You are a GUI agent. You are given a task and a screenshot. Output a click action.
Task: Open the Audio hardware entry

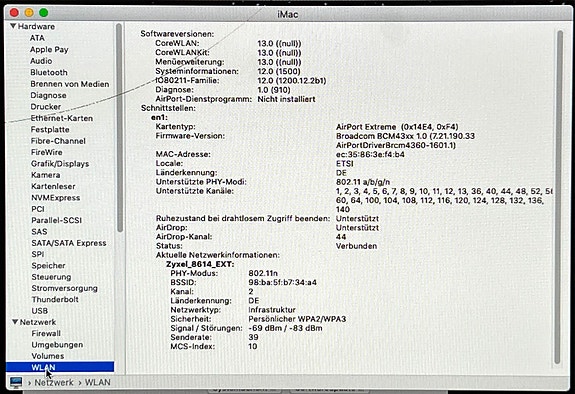click(41, 61)
